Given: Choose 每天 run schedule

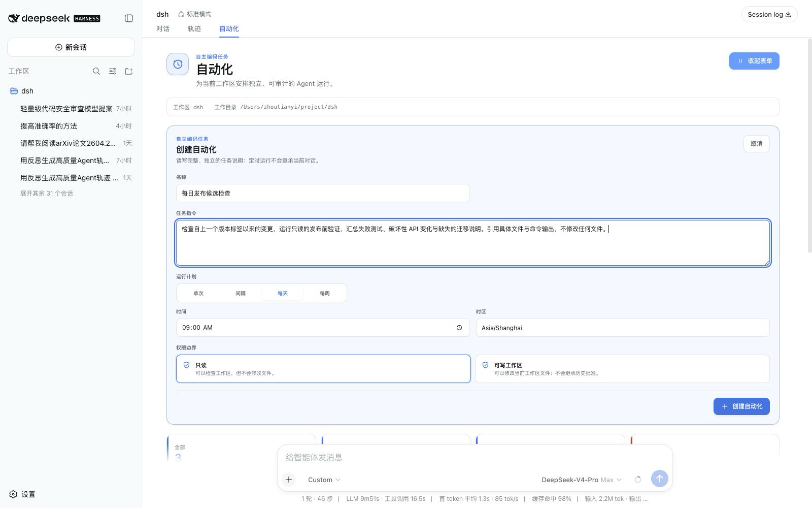Looking at the screenshot, I should (283, 293).
